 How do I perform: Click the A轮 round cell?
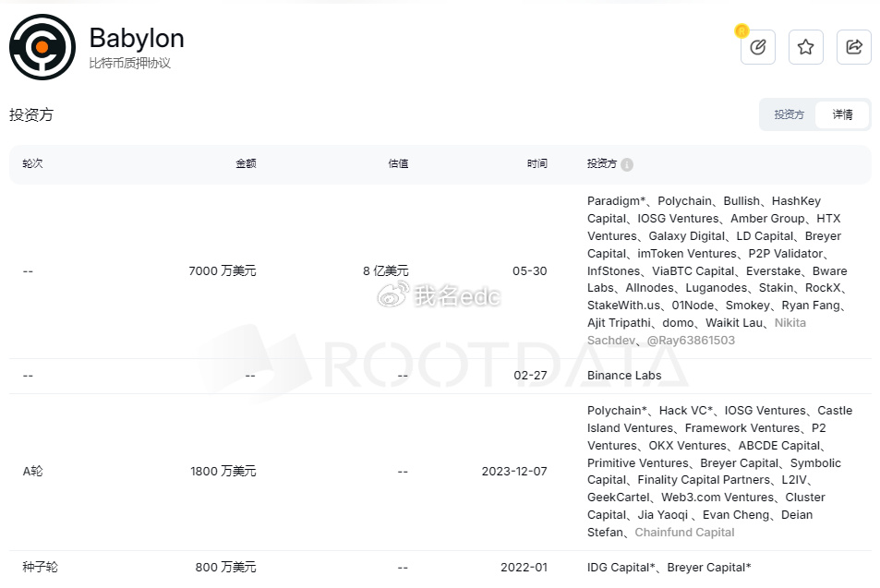click(32, 472)
